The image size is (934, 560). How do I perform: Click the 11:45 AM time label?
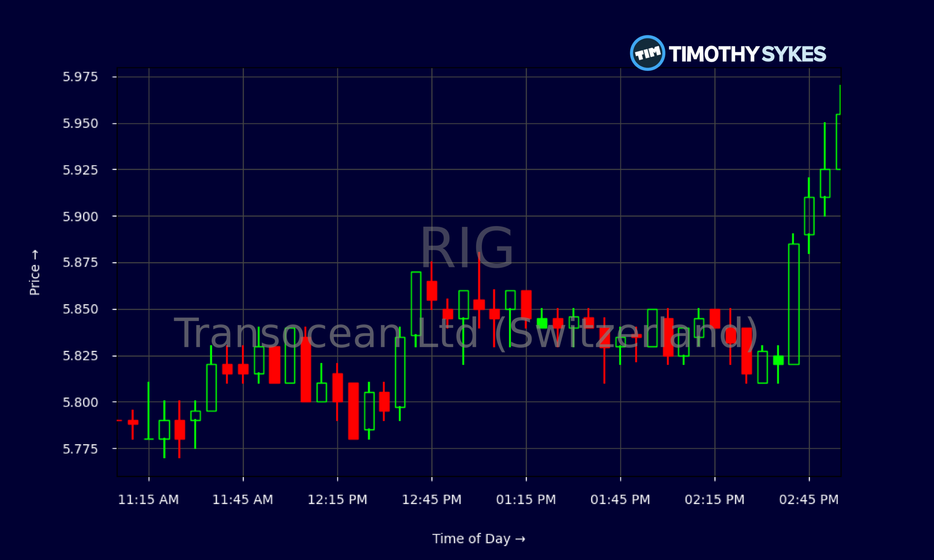(243, 499)
